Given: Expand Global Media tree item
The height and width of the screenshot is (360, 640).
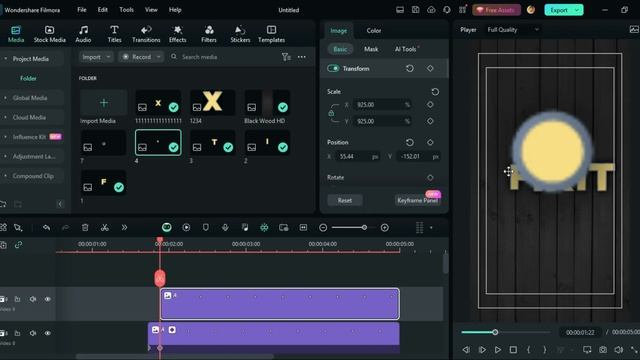Looking at the screenshot, I should pos(5,98).
